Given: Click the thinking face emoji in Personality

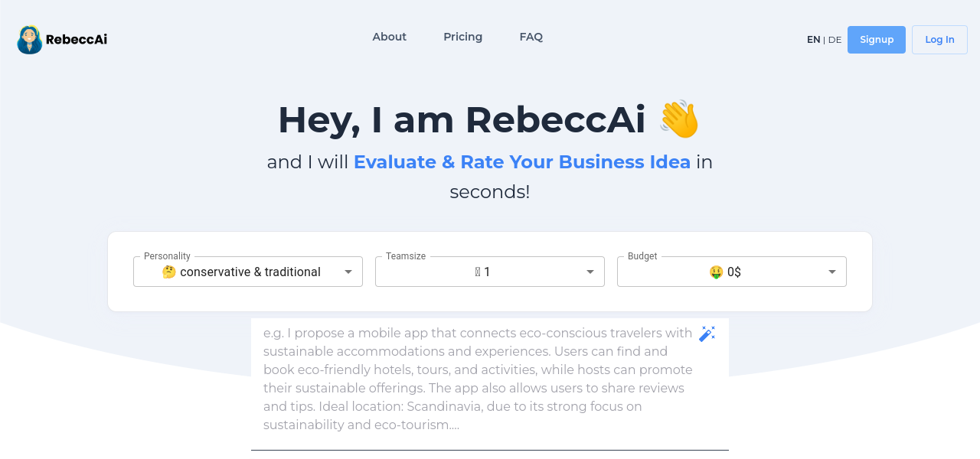Looking at the screenshot, I should 169,272.
